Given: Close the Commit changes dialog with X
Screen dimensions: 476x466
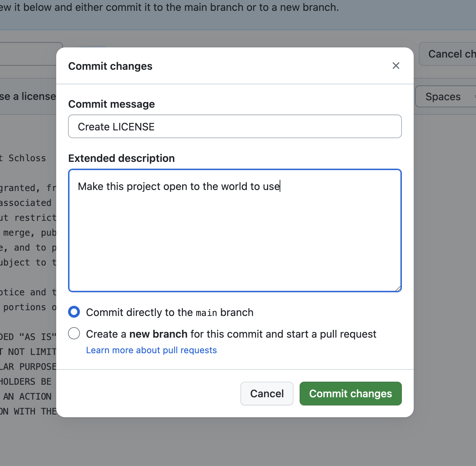Looking at the screenshot, I should tap(396, 66).
